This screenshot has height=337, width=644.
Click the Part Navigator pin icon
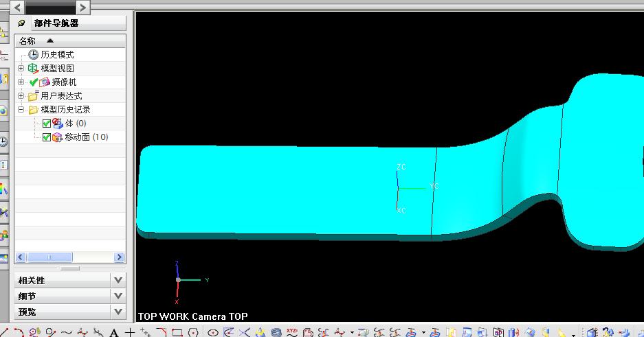(x=22, y=23)
